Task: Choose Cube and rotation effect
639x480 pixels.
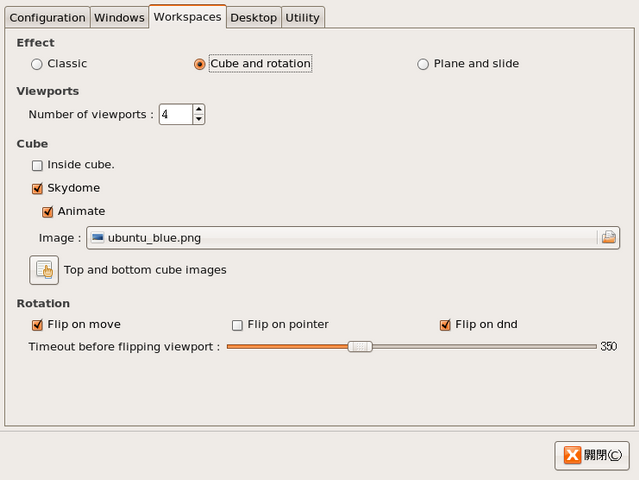Action: point(199,64)
